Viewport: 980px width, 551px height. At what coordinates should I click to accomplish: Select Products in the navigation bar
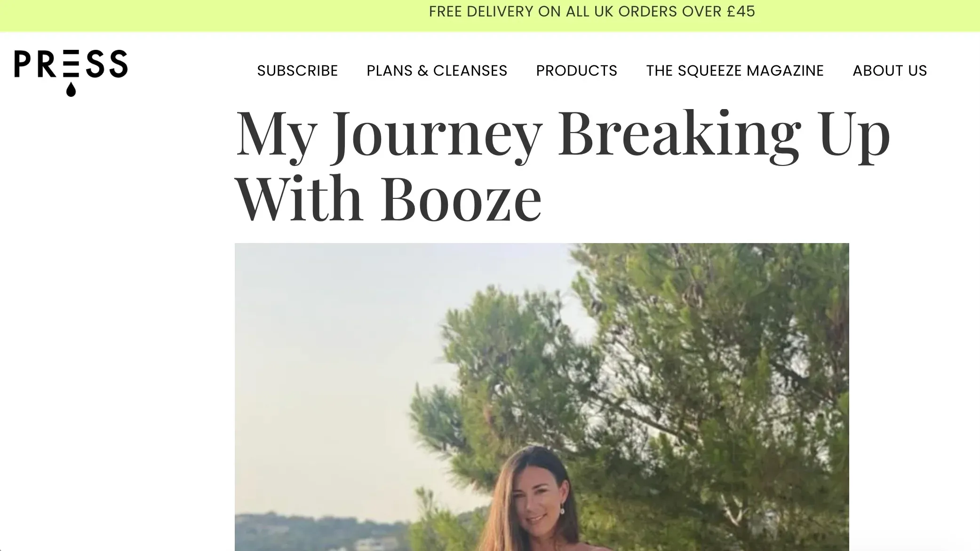[x=576, y=71]
